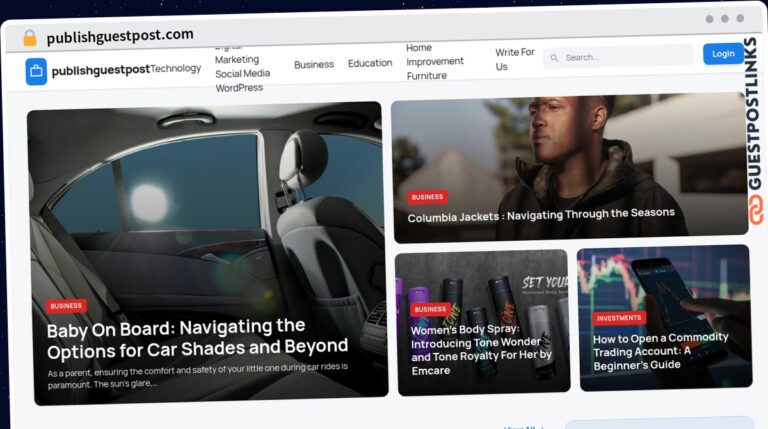The height and width of the screenshot is (429, 768).
Task: Open the Write For Us page
Action: pos(515,59)
